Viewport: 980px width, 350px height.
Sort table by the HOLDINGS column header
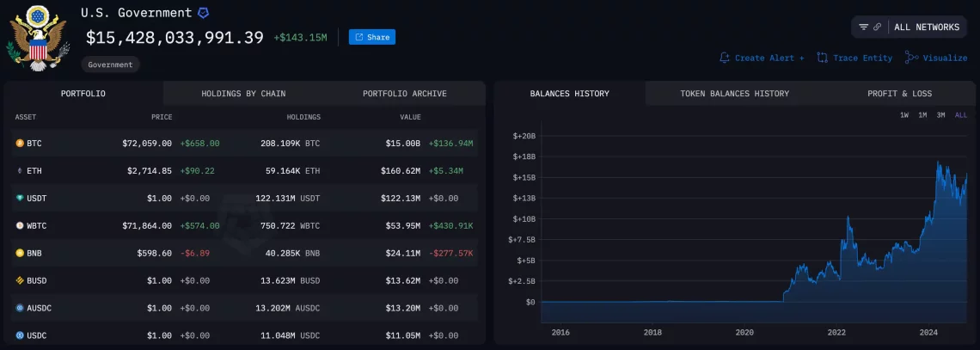coord(303,117)
